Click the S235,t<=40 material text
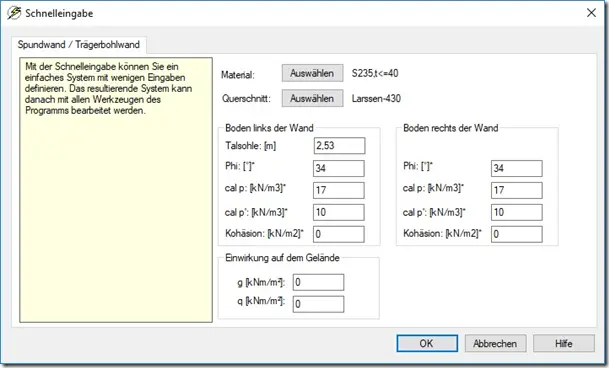This screenshot has width=609, height=368. 375,73
